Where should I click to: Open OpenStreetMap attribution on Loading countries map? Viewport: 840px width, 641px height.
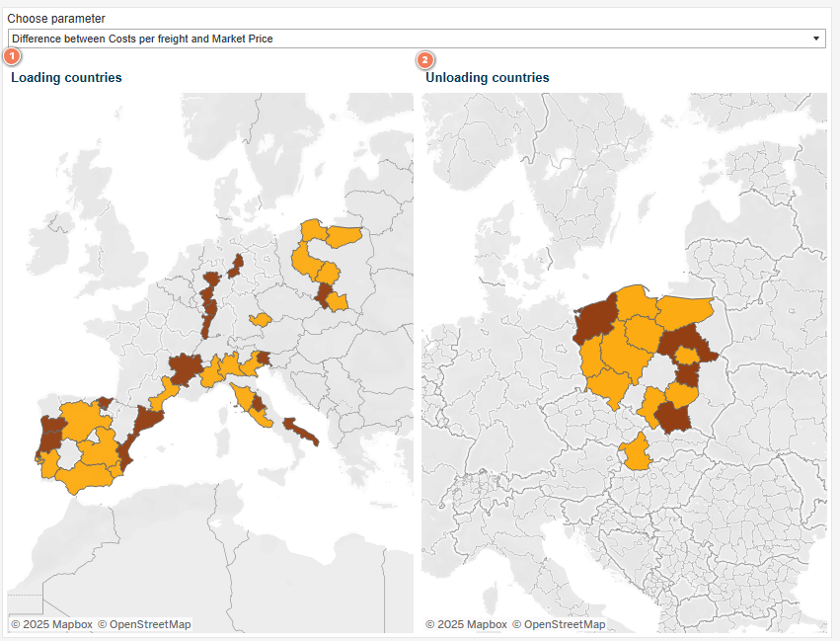[145, 624]
